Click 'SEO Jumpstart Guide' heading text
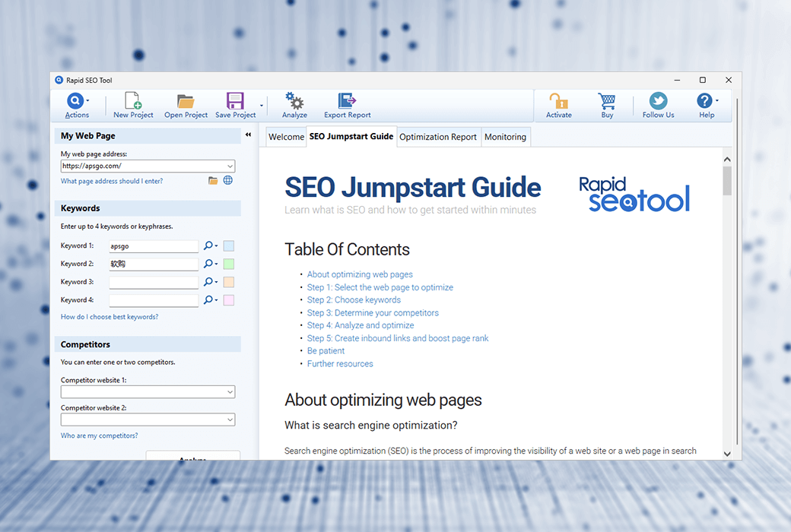Screen dimensions: 791x532 click(x=413, y=187)
